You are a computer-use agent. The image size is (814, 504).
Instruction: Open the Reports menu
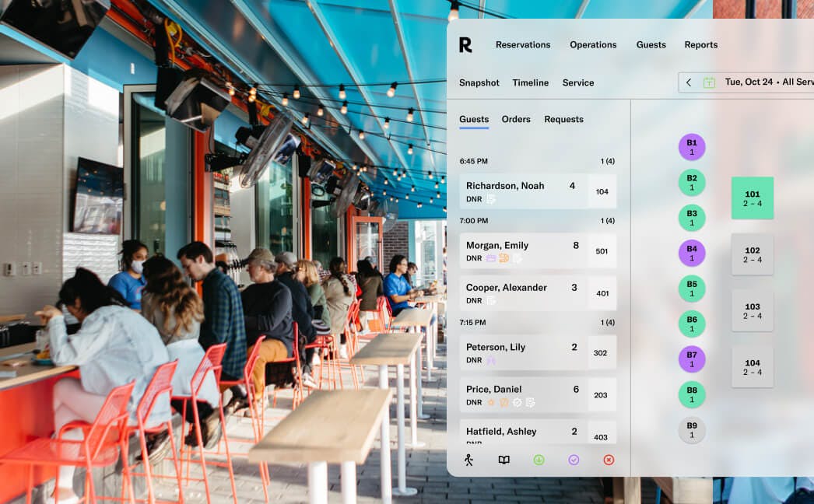[x=701, y=44]
